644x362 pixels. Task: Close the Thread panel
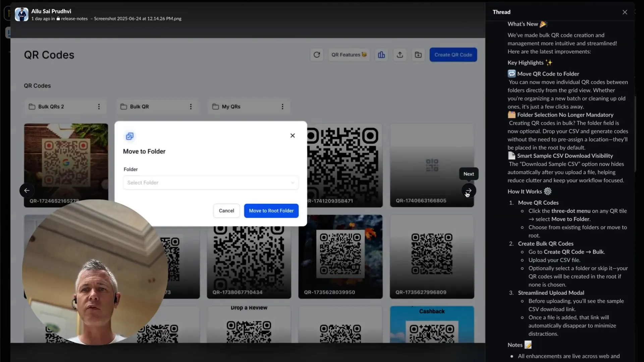tap(625, 12)
